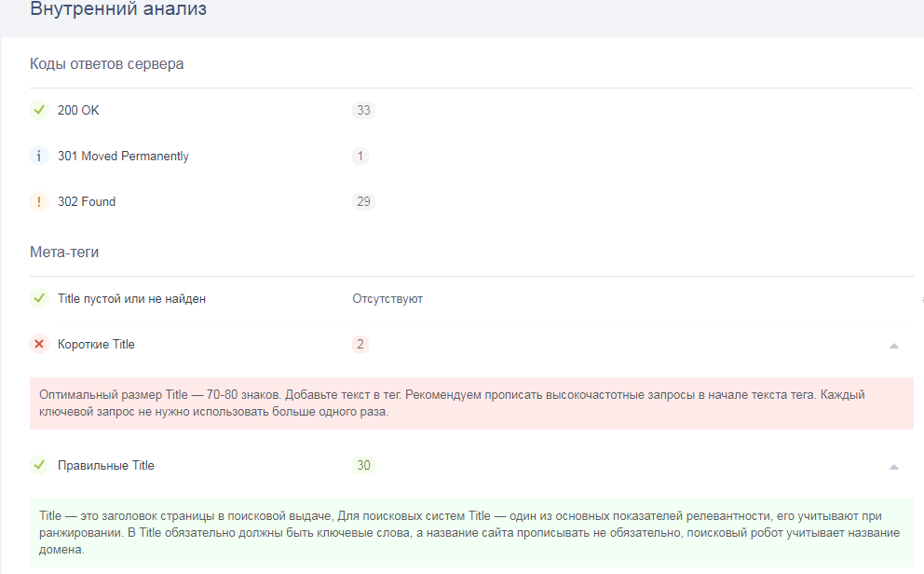This screenshot has height=574, width=924.
Task: Collapse the Короткие Title details arrow
Action: (x=893, y=345)
